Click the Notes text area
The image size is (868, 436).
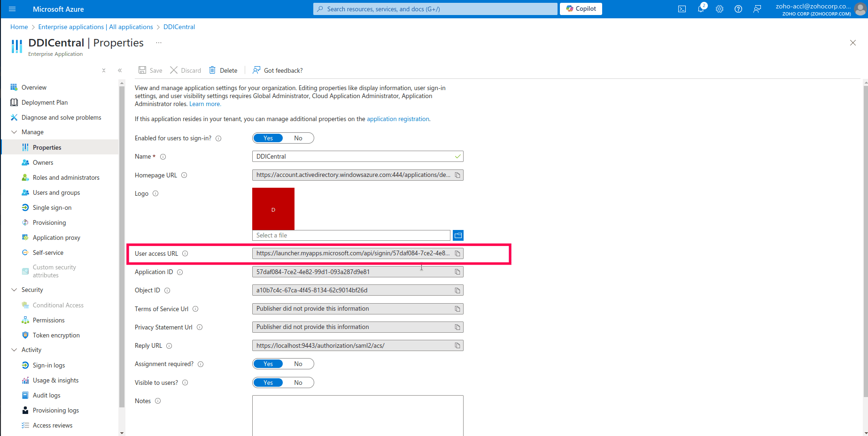[x=358, y=416]
